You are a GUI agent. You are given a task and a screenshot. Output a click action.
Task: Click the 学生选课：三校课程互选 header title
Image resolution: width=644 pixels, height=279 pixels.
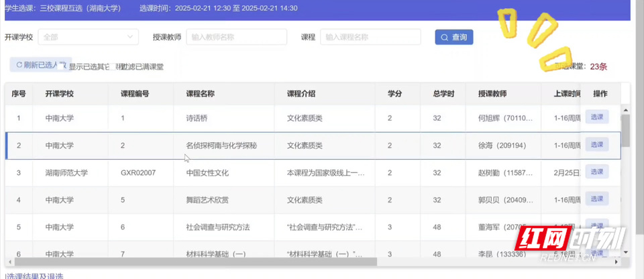point(63,8)
